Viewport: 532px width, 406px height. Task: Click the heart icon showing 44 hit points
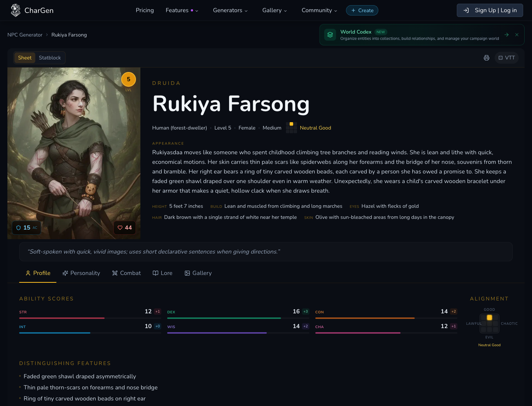120,228
